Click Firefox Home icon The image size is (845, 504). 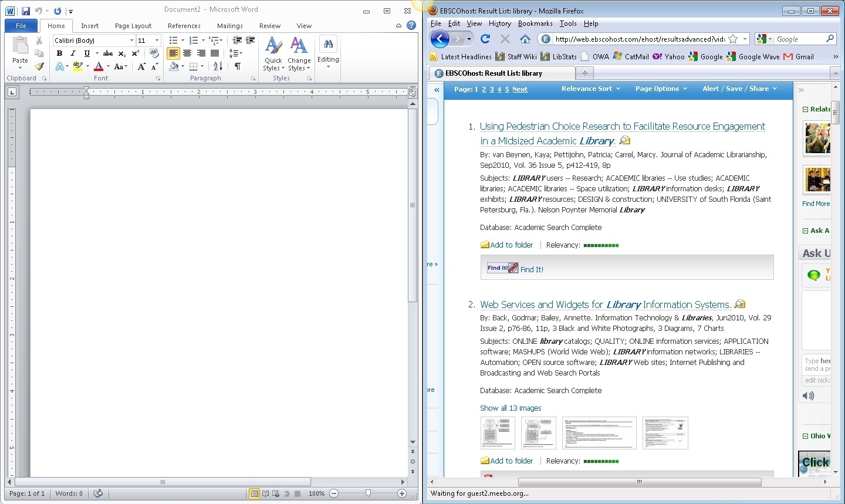tap(525, 39)
